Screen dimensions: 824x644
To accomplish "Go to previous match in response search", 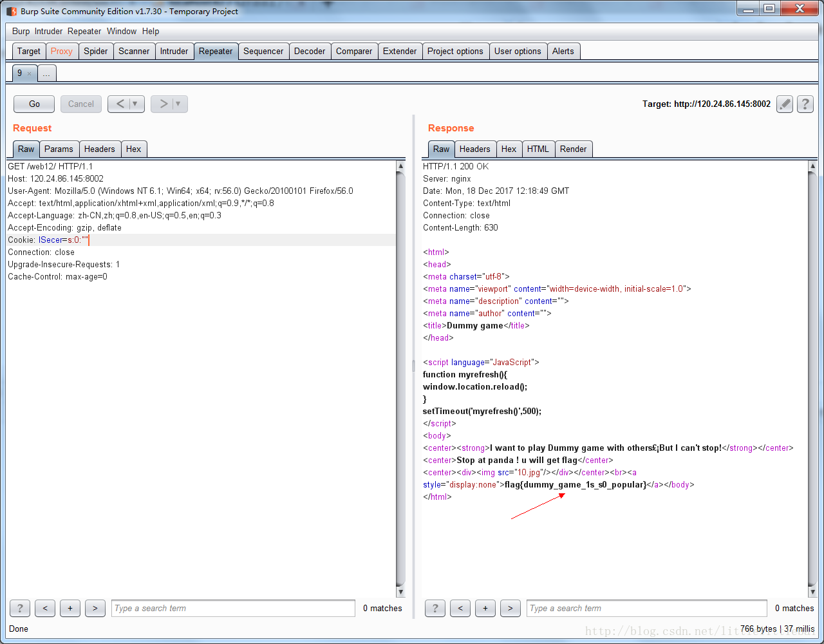I will click(x=460, y=608).
